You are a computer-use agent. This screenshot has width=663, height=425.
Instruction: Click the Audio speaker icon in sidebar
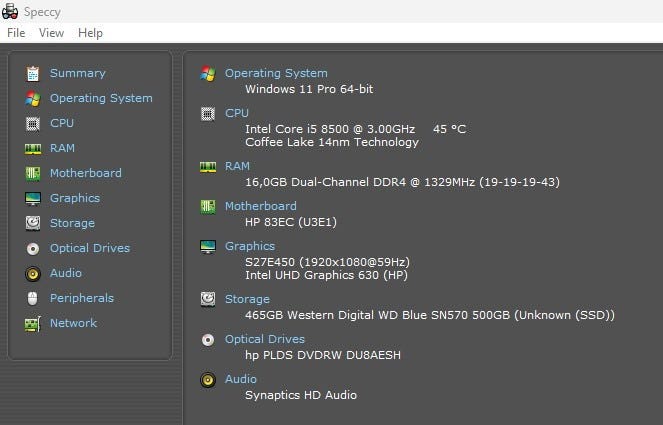33,273
